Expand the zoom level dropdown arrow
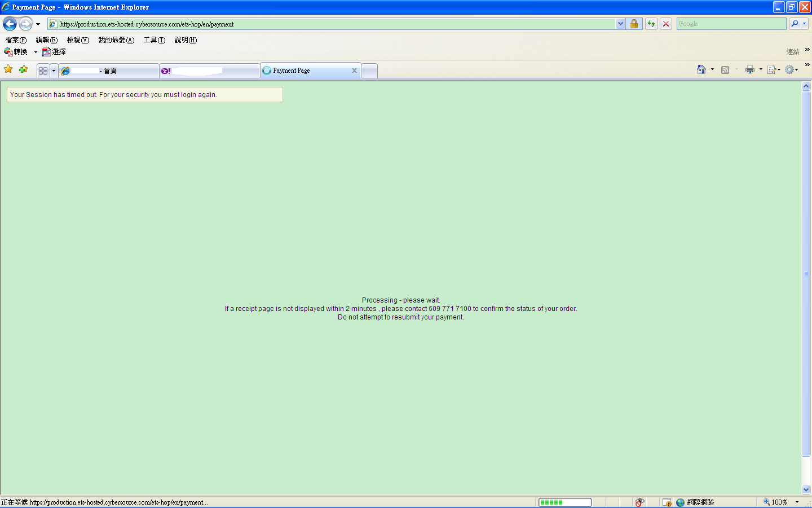The image size is (812, 508). 797,502
